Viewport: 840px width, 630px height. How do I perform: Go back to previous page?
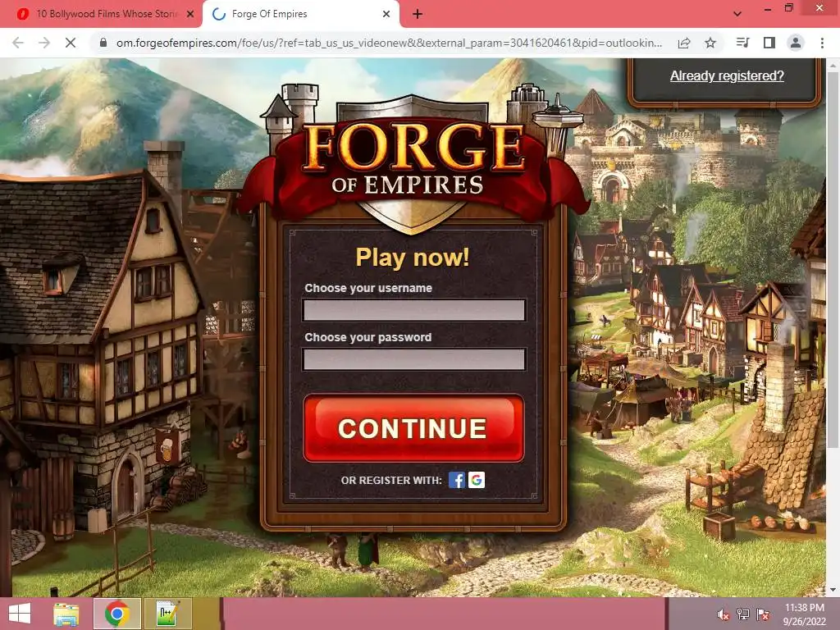(18, 43)
